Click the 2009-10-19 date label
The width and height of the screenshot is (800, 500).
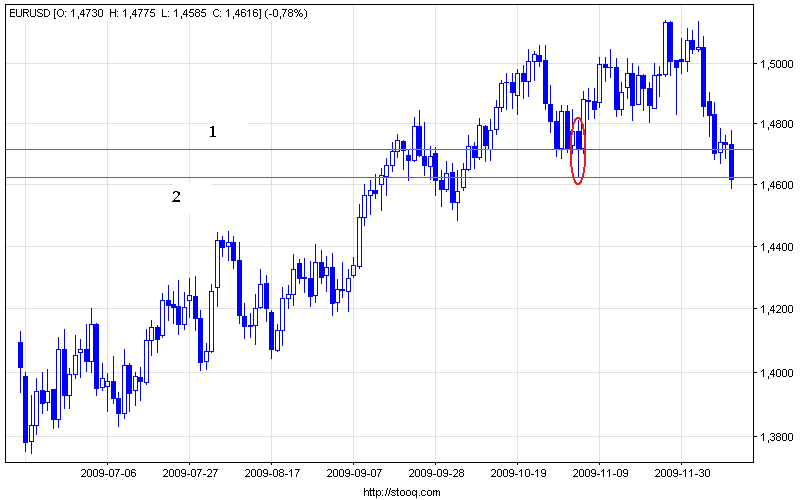518,473
